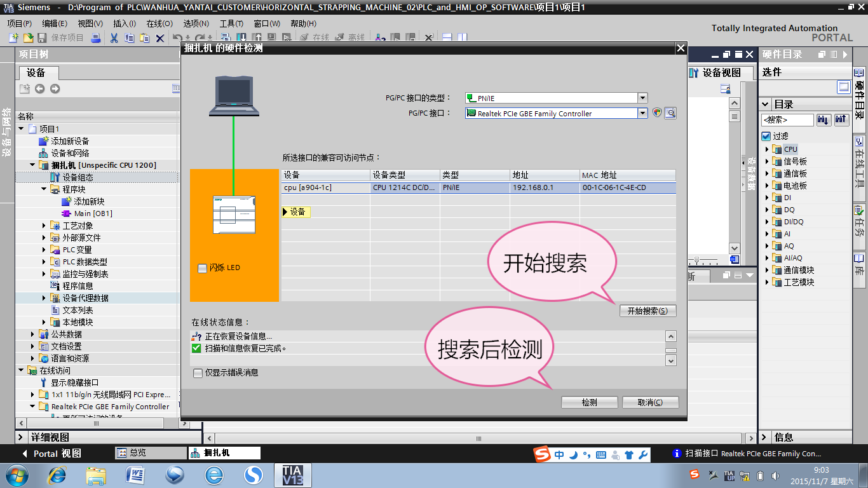The height and width of the screenshot is (488, 868).
Task: Collapse the 项目1 tree node
Action: coord(21,129)
